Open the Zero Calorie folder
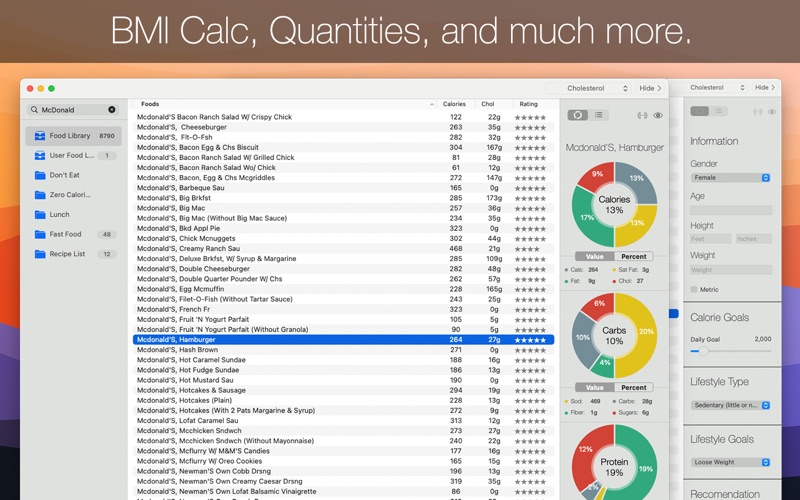The width and height of the screenshot is (800, 500). click(x=73, y=195)
